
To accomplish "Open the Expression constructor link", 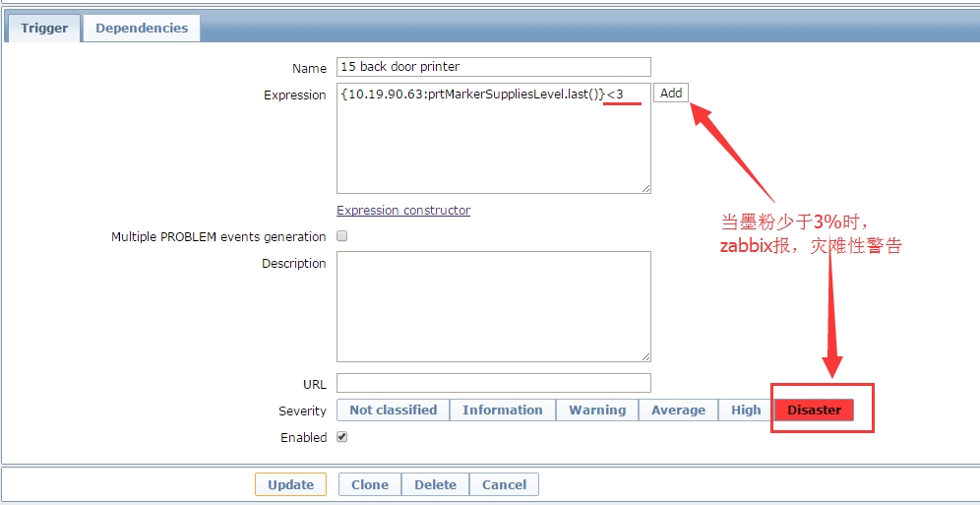I will click(403, 211).
